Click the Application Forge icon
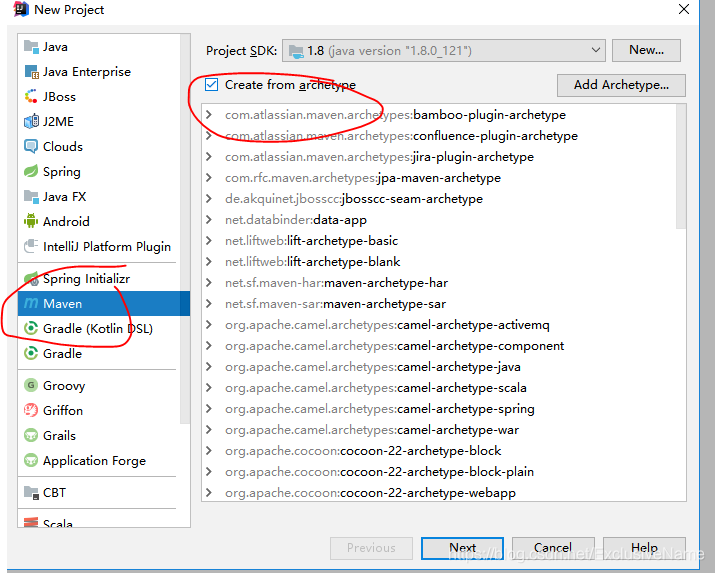This screenshot has height=573, width=715. 31,460
